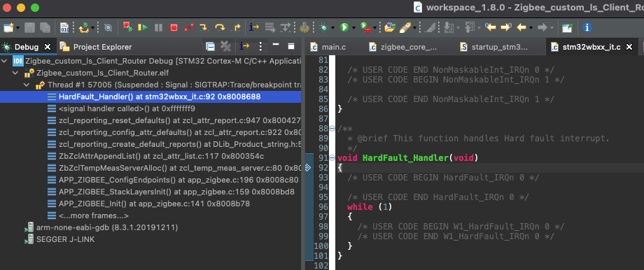Select the ZbZclTempMeasServerAlloc() stack frame
Screen dimensions: 644x270
point(150,168)
